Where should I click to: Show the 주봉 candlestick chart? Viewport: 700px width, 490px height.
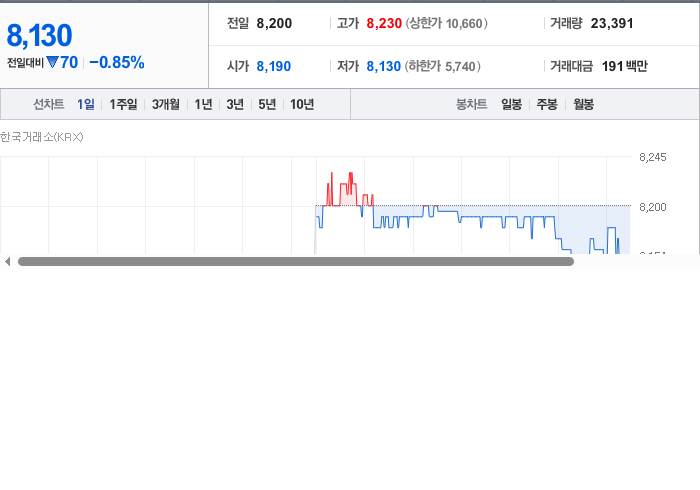[547, 104]
